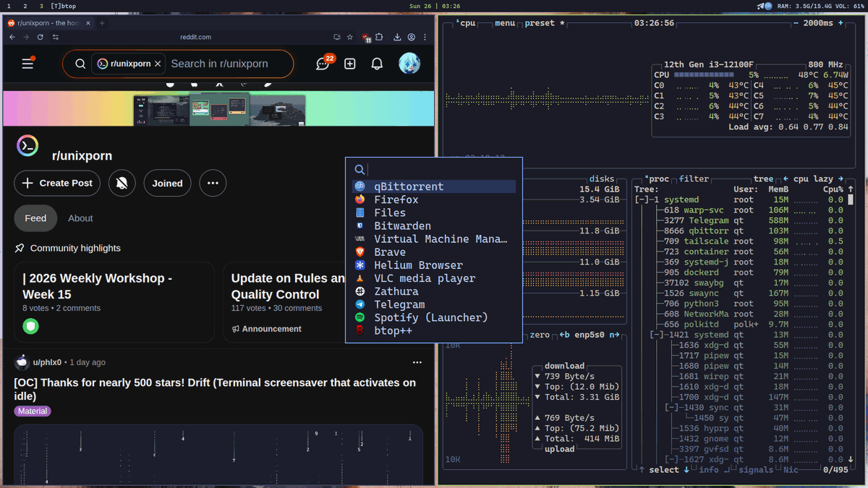
Task: Start Brave from the launcher list
Action: (x=434, y=252)
